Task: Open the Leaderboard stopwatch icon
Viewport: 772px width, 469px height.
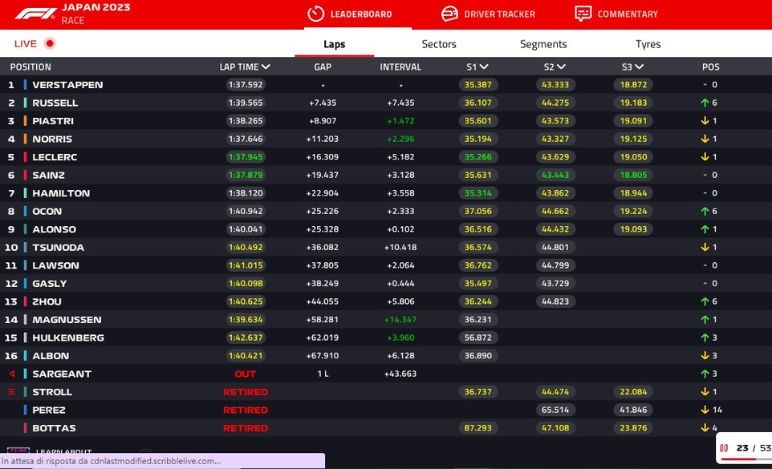Action: tap(316, 14)
